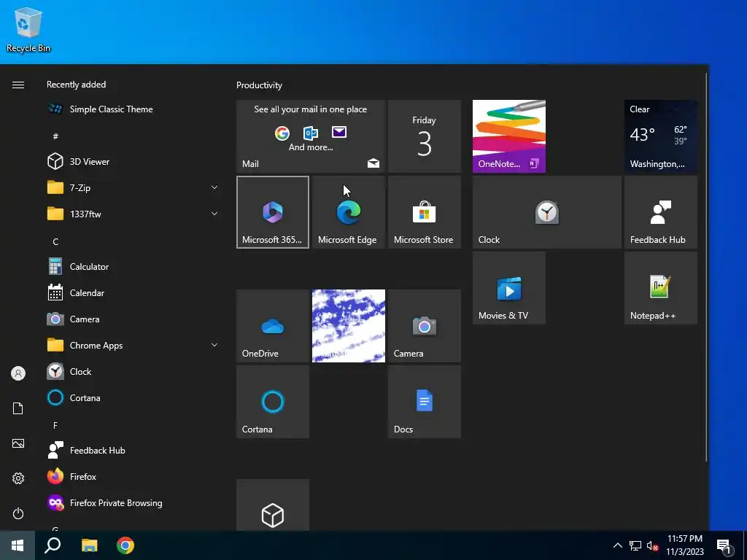Open Simple Classic Theme from Recently added
747x560 pixels.
tap(133, 109)
